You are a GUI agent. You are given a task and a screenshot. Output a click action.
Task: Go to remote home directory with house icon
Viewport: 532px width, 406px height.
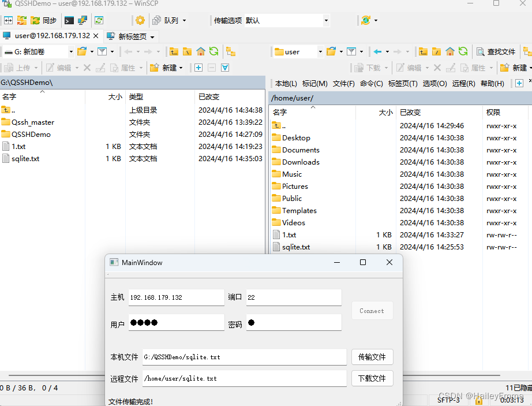click(x=449, y=51)
